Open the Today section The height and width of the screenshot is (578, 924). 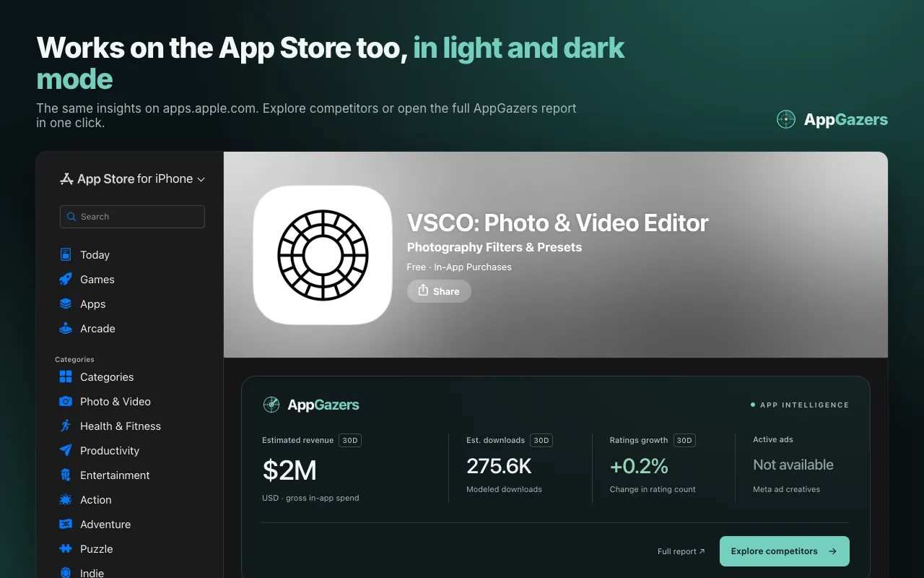point(95,254)
